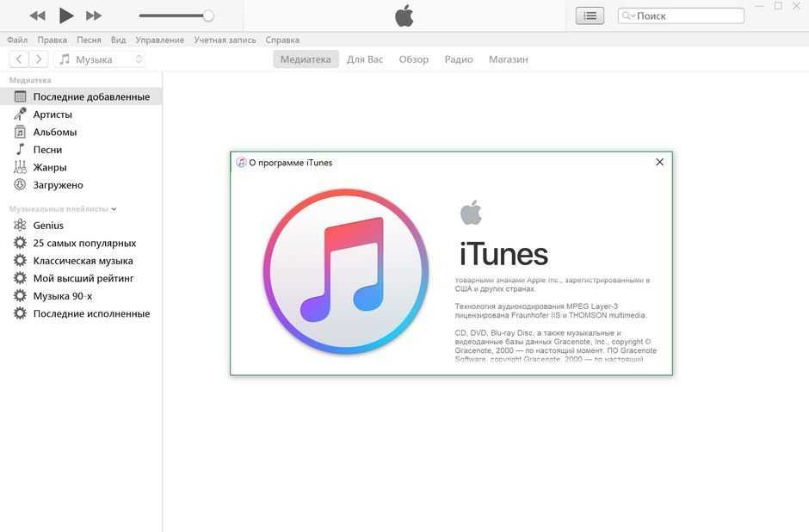Open the Файл menu
The width and height of the screenshot is (809, 532).
17,40
